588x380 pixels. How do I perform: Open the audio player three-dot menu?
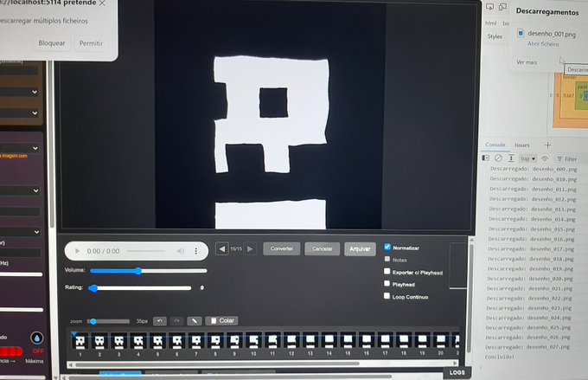[x=195, y=251]
